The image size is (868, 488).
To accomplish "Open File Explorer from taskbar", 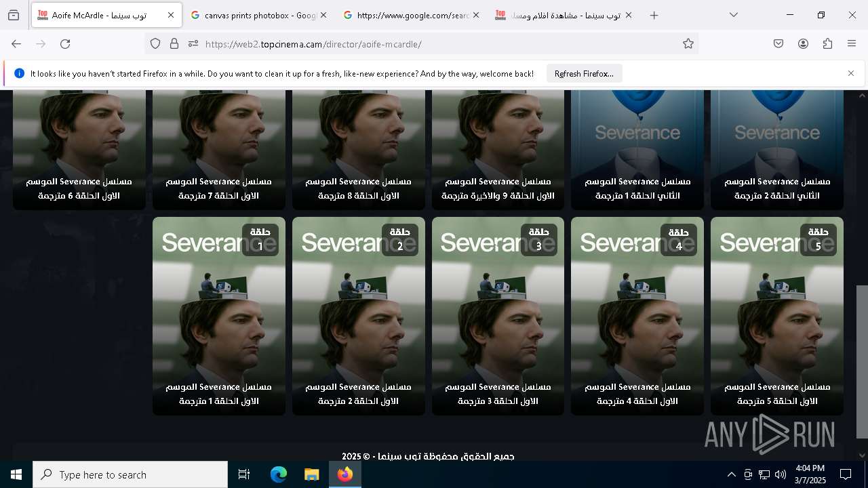I will (x=311, y=474).
